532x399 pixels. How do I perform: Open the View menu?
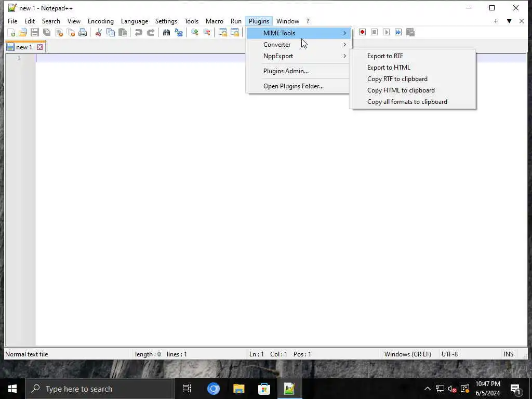pos(74,21)
